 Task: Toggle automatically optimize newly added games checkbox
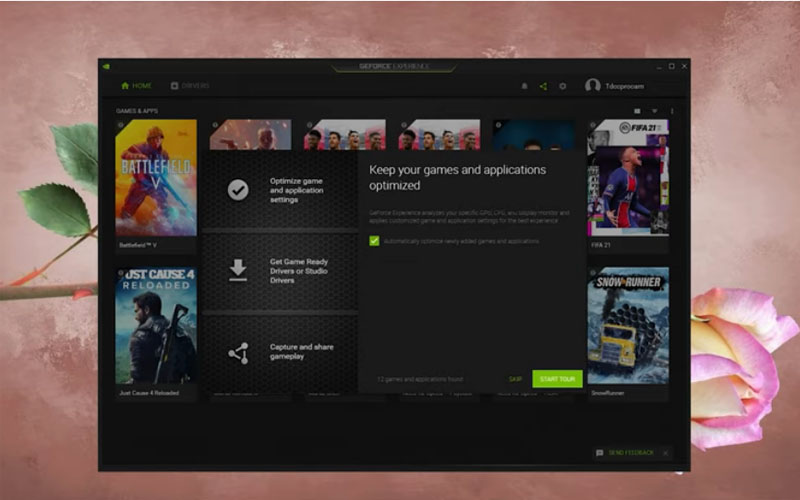coord(374,241)
